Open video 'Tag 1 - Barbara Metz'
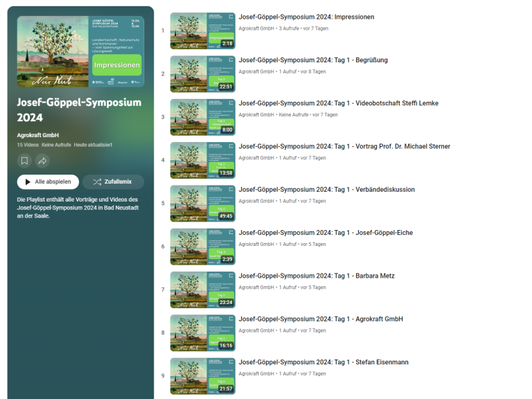The width and height of the screenshot is (532, 399). coord(317,276)
